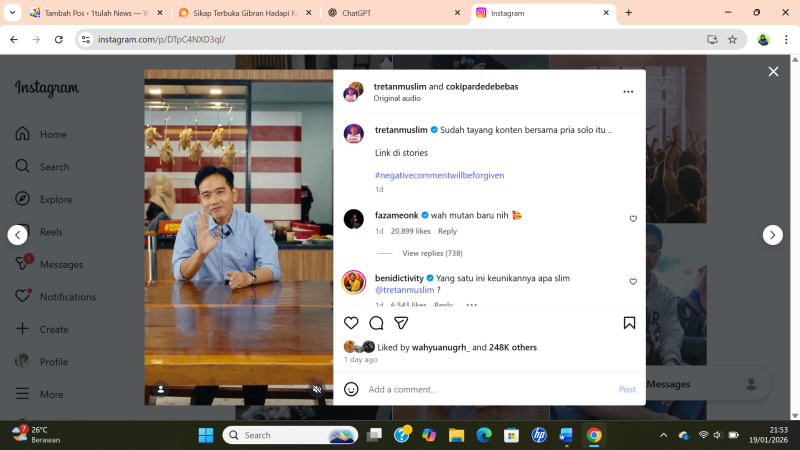Click the address bar URL

click(162, 39)
